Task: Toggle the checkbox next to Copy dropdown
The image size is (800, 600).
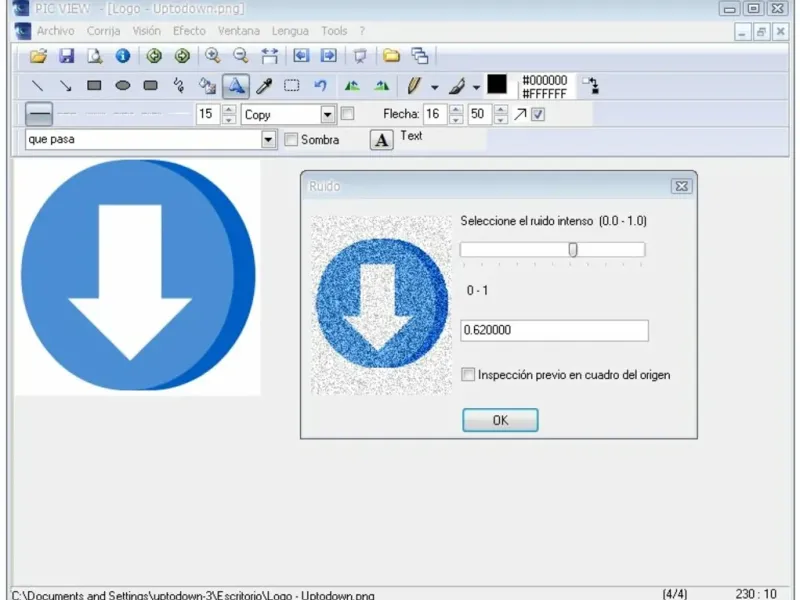Action: (x=347, y=113)
